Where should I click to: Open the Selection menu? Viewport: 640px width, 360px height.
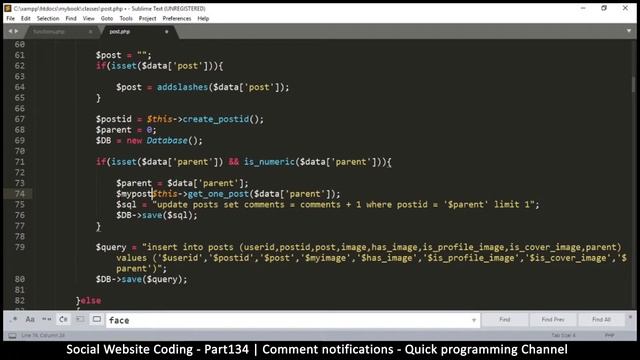pos(48,18)
